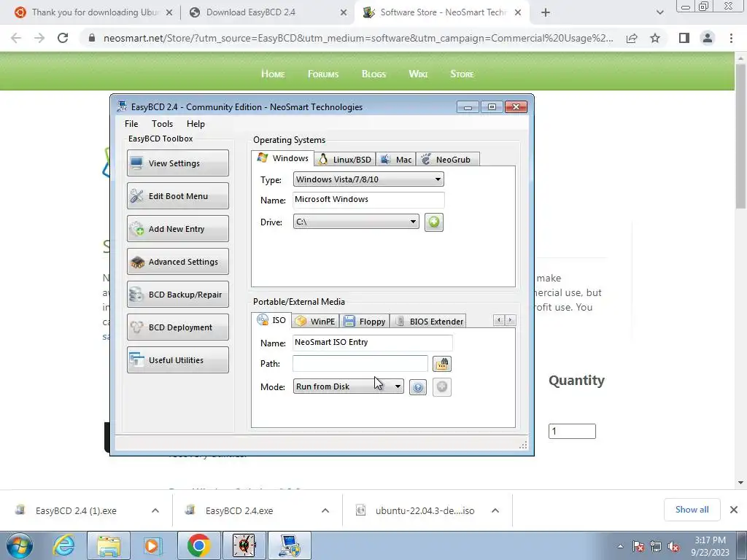Click Blogs in NeoSmart site navigation
This screenshot has width=747, height=560.
(x=373, y=74)
